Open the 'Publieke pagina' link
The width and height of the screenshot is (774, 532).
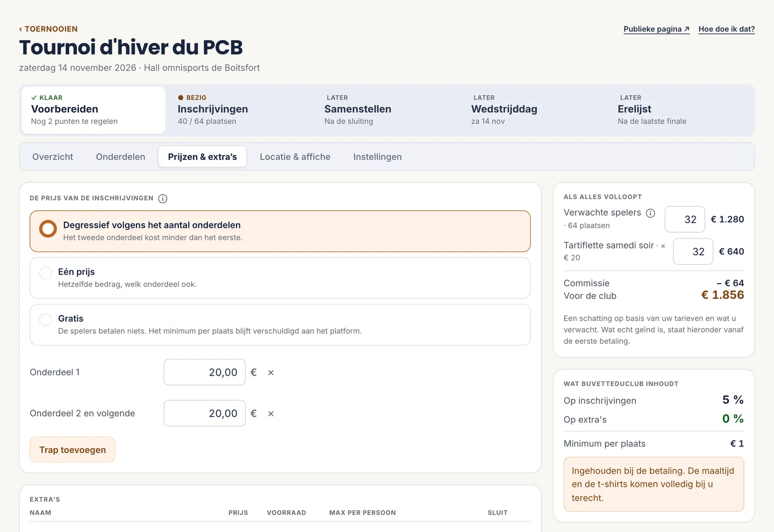point(656,29)
